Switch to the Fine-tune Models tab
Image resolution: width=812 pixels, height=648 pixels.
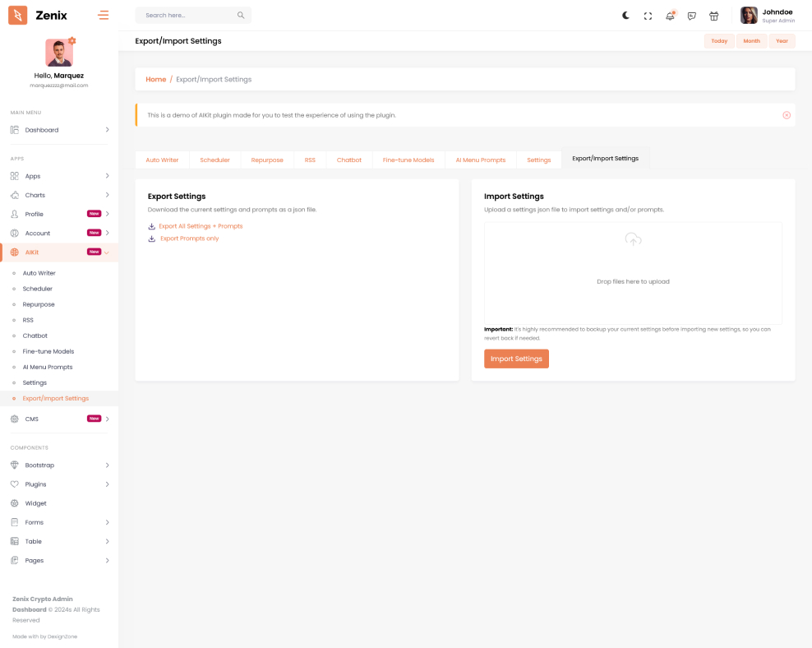click(x=408, y=160)
